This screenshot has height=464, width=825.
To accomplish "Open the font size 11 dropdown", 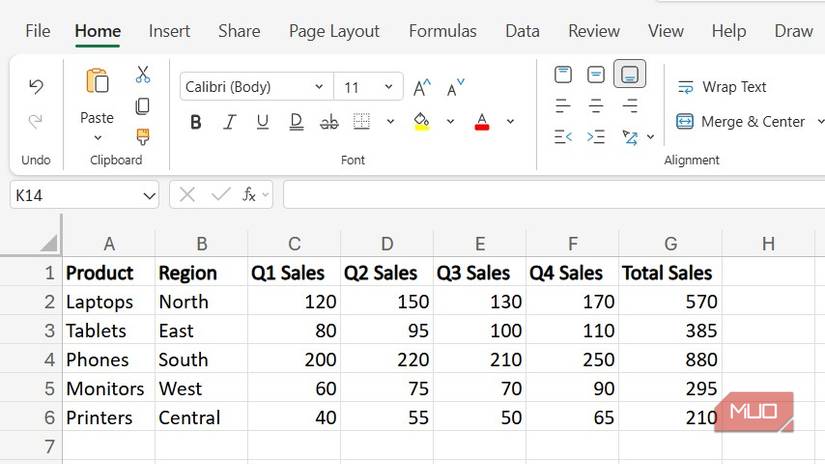I will (389, 87).
